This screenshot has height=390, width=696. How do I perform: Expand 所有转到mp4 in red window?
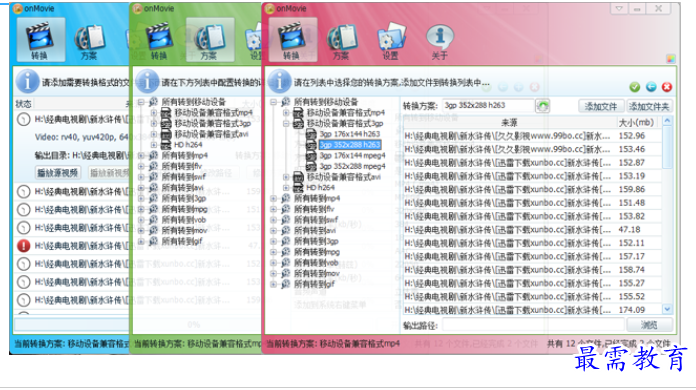[274, 198]
